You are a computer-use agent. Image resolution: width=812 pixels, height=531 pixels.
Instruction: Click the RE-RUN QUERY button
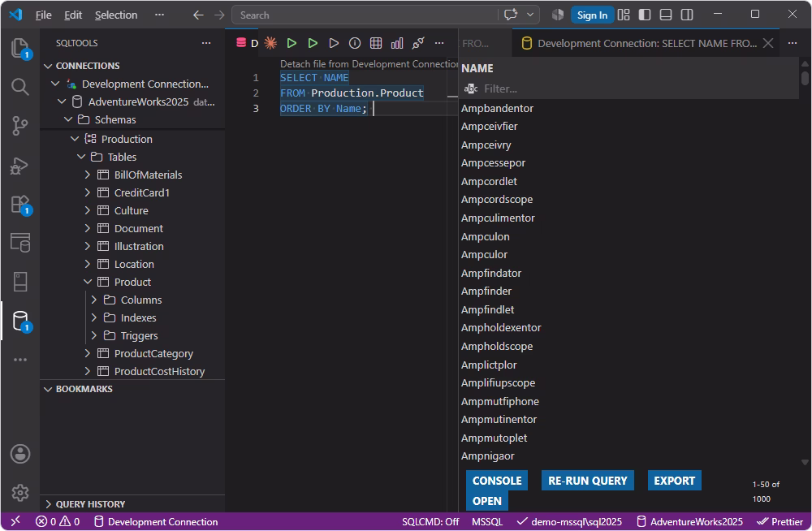click(587, 480)
